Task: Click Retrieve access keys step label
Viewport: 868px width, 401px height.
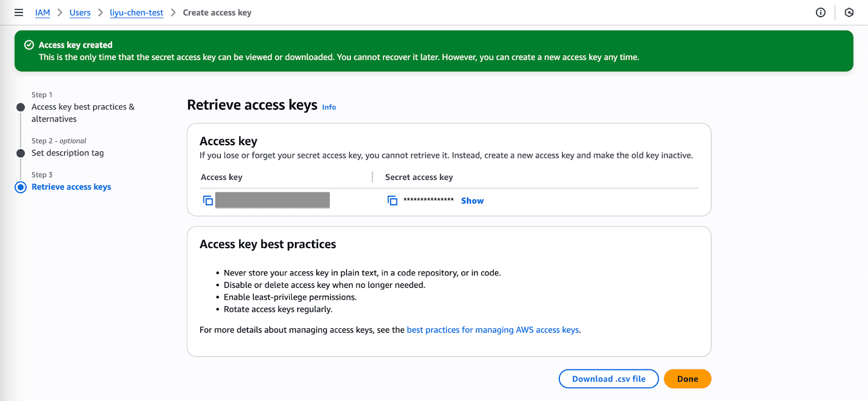Action: click(x=71, y=187)
